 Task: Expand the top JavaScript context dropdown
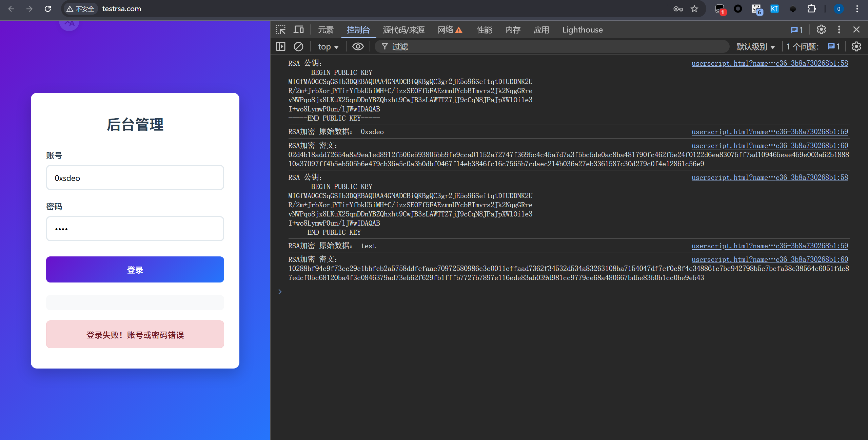click(328, 47)
